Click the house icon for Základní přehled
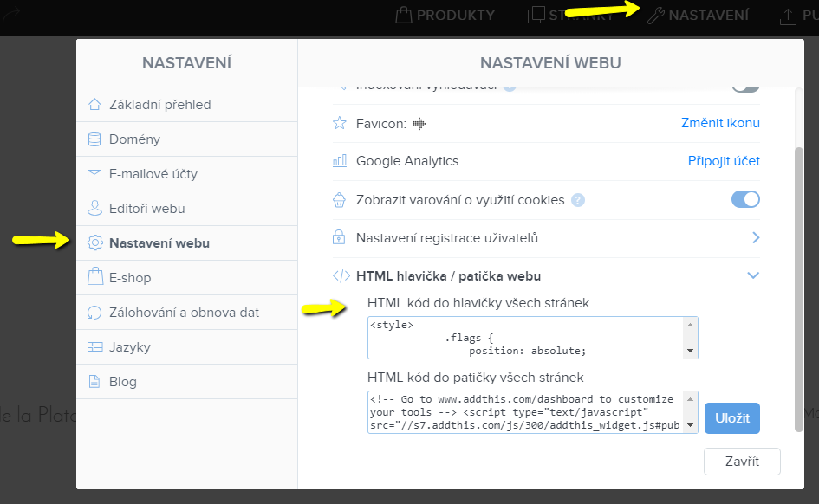The height and width of the screenshot is (504, 819). pyautogui.click(x=94, y=104)
